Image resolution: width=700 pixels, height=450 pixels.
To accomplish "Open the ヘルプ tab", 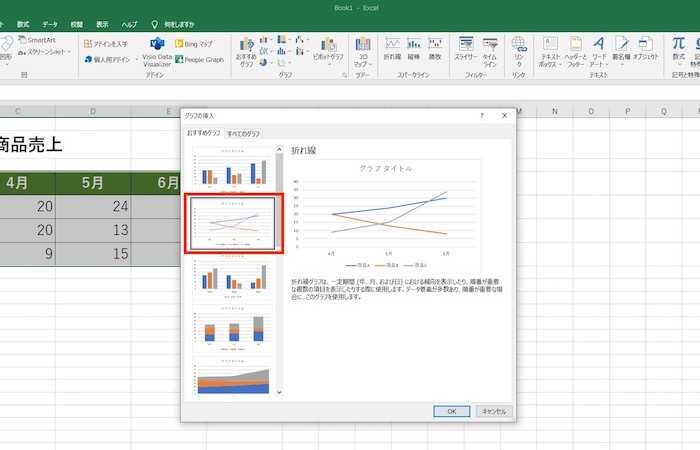I will pos(129,24).
